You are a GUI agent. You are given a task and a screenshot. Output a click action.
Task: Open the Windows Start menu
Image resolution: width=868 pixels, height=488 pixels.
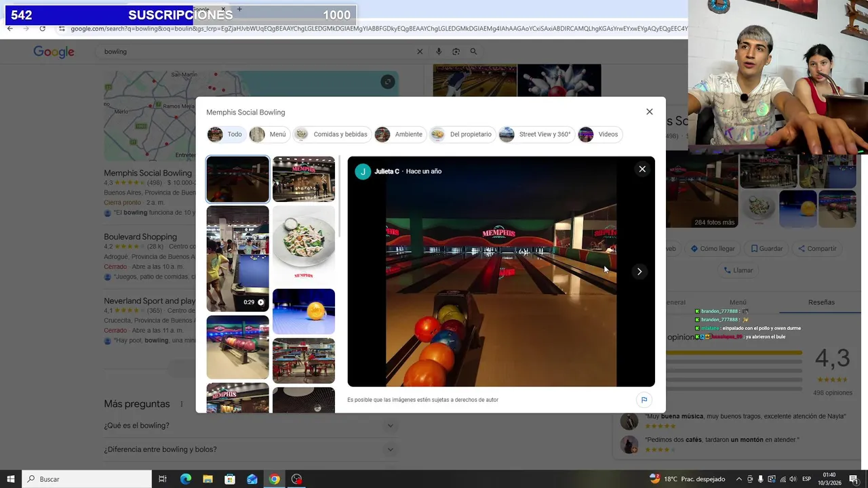pyautogui.click(x=10, y=479)
